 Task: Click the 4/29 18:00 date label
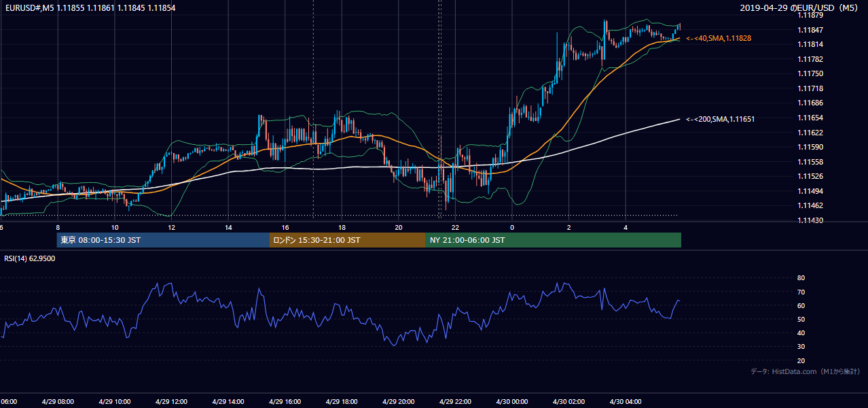pyautogui.click(x=342, y=401)
